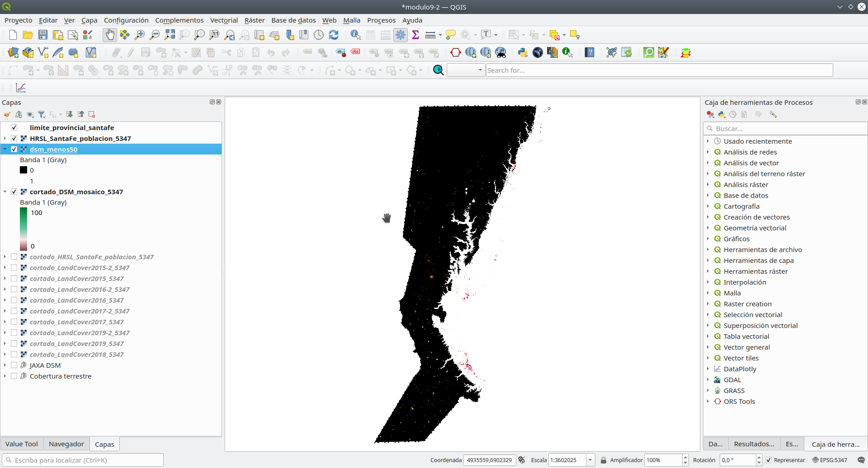This screenshot has height=468, width=868.
Task: Expand the GDAL provider group
Action: tap(708, 379)
